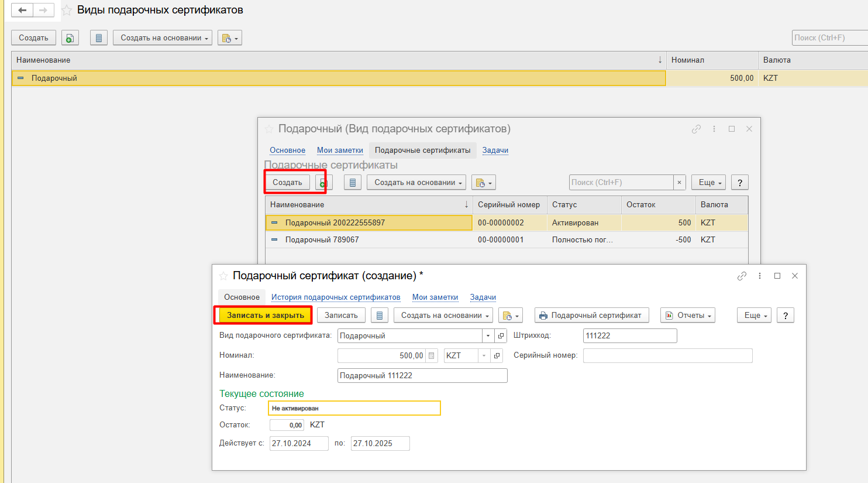Viewport: 868px width, 483px height.
Task: Switch to 'История подарочных сертификатов' tab
Action: (x=336, y=297)
